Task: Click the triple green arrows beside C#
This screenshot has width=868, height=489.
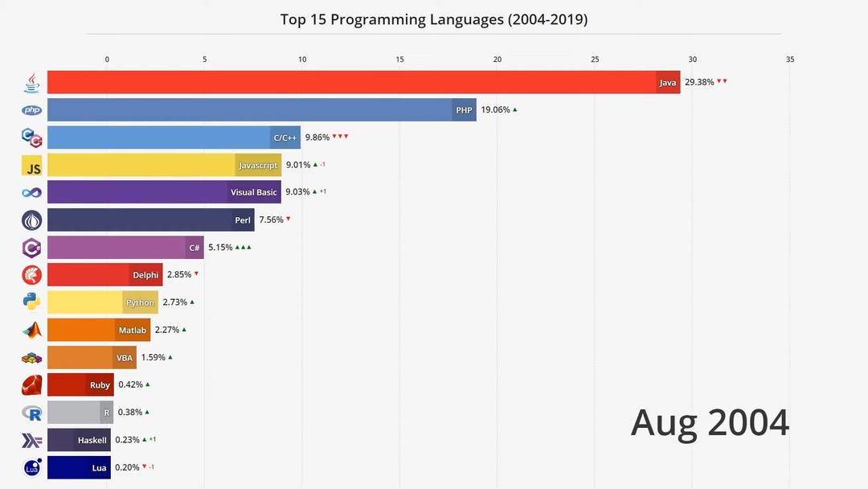Action: point(243,248)
